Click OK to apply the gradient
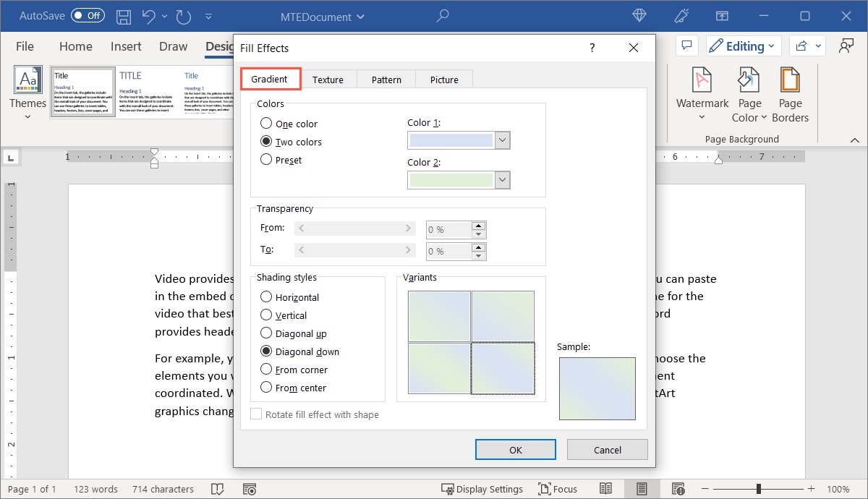Screen dimensions: 868x499 click(515, 449)
